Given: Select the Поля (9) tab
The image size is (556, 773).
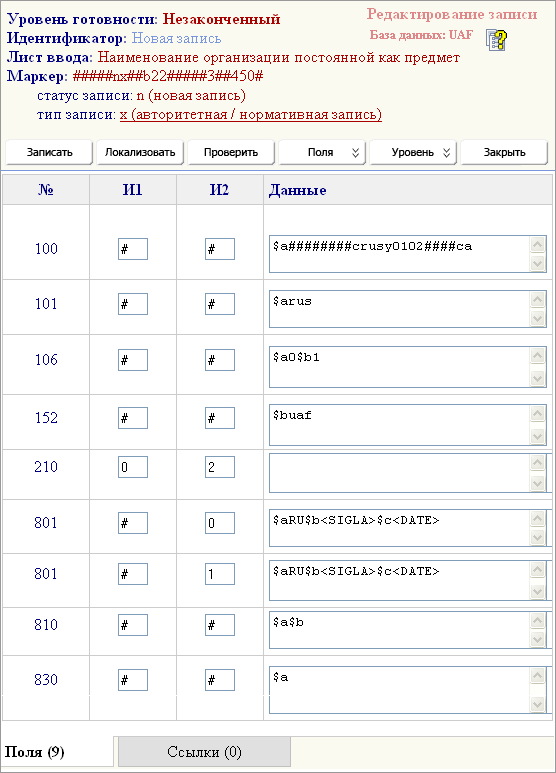Looking at the screenshot, I should pos(35,752).
